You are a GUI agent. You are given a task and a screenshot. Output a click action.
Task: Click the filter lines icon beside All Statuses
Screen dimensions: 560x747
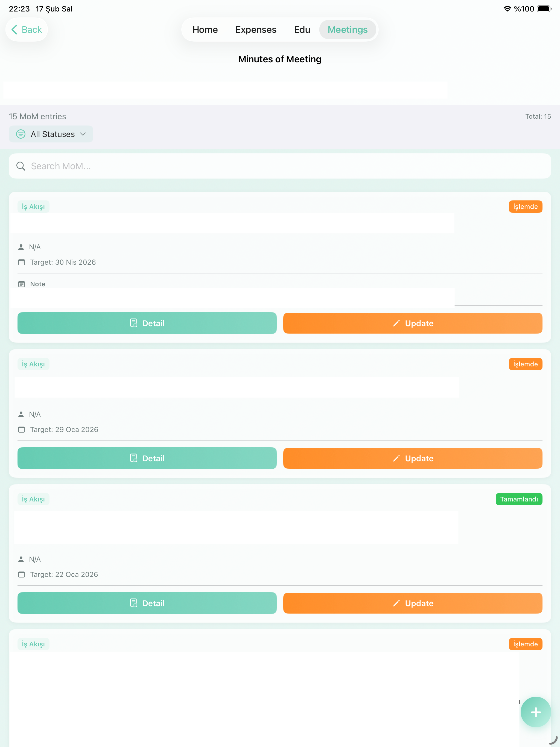coord(21,134)
